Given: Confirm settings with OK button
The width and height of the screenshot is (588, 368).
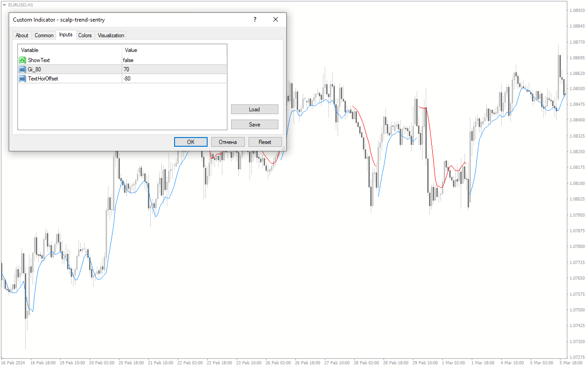Looking at the screenshot, I should (191, 142).
